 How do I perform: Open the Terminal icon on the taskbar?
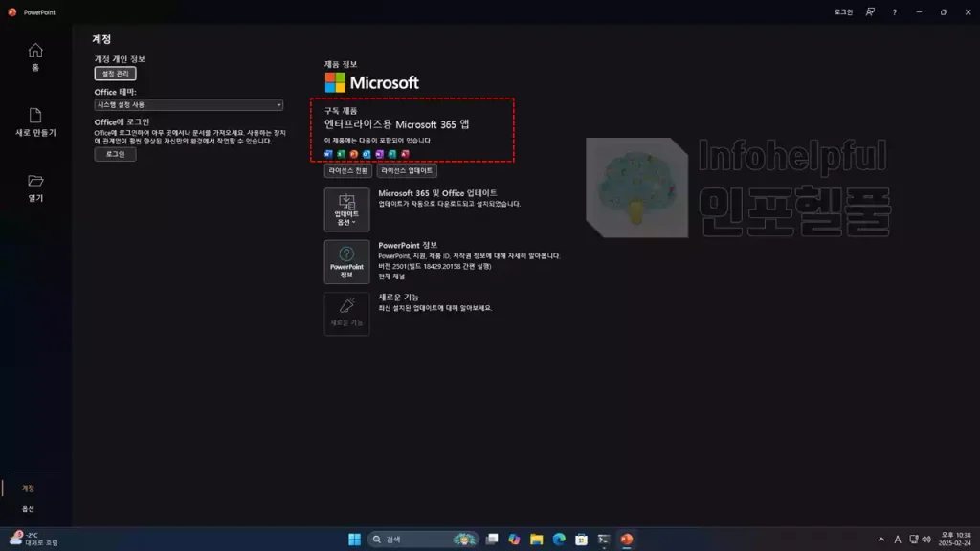tap(604, 540)
